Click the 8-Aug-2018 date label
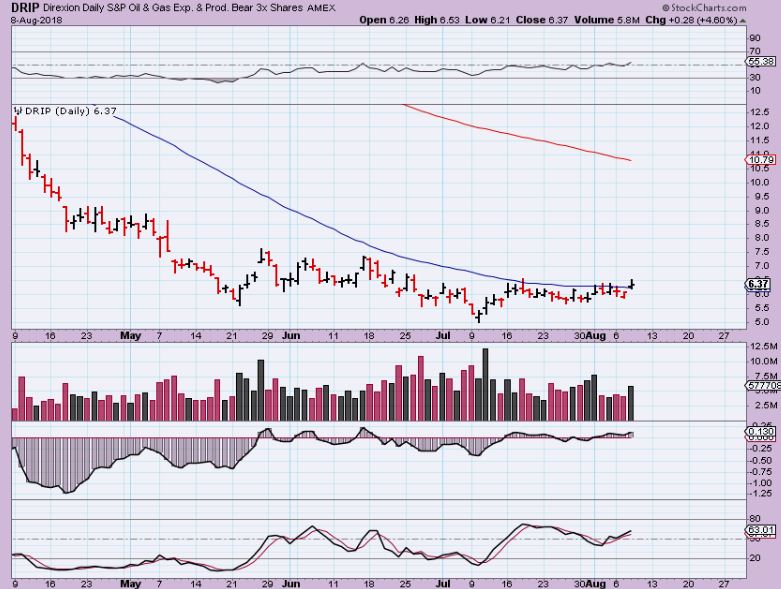 pos(36,20)
